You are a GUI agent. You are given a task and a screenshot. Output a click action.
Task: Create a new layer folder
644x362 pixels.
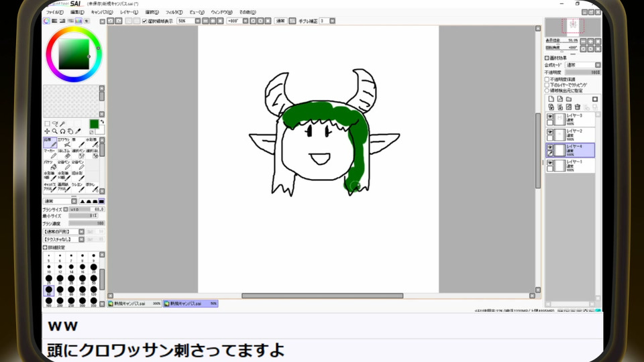pyautogui.click(x=569, y=99)
